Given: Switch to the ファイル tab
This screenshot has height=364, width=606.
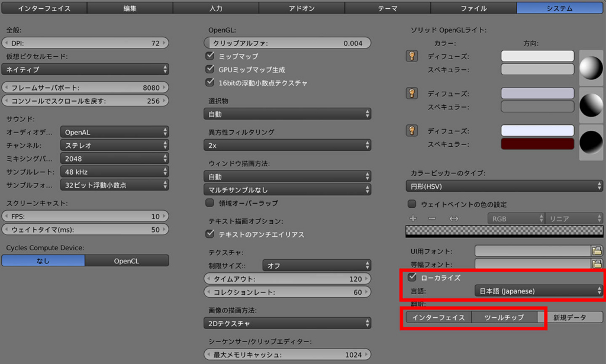Looking at the screenshot, I should tap(474, 8).
